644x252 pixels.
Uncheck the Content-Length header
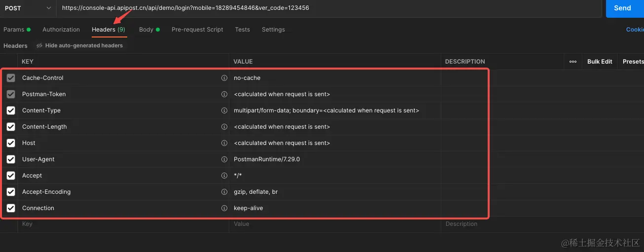[x=11, y=127]
